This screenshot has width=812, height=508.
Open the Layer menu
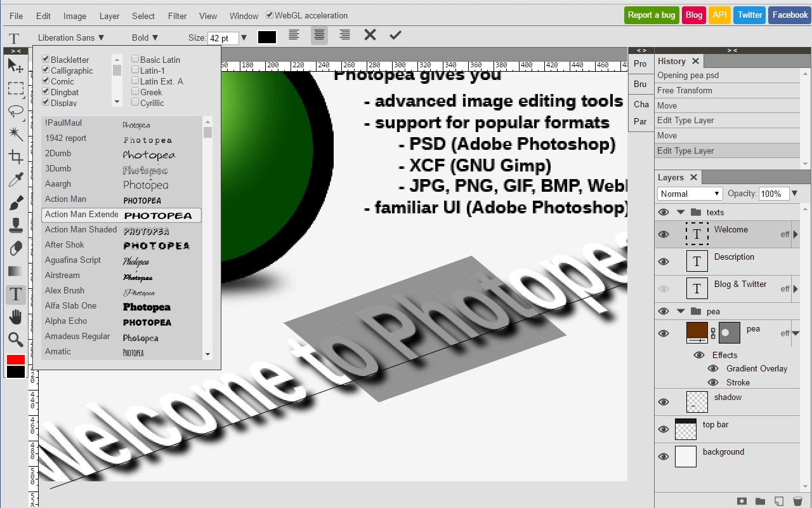109,16
